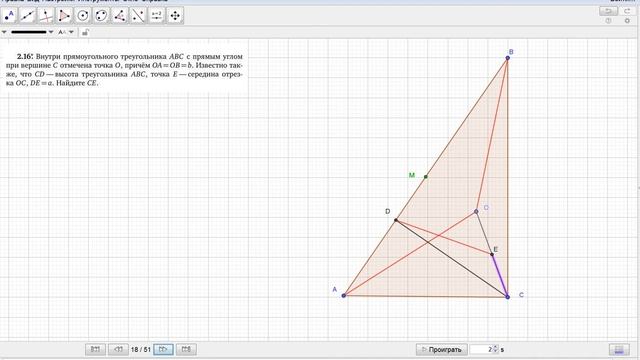Click the '18 / 51' step counter text

click(x=141, y=350)
